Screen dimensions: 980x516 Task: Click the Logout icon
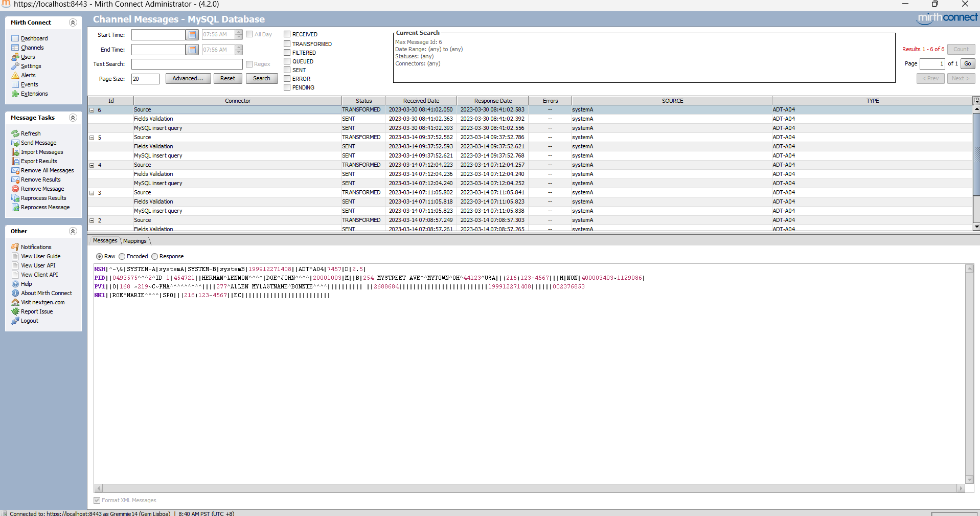[x=15, y=321]
